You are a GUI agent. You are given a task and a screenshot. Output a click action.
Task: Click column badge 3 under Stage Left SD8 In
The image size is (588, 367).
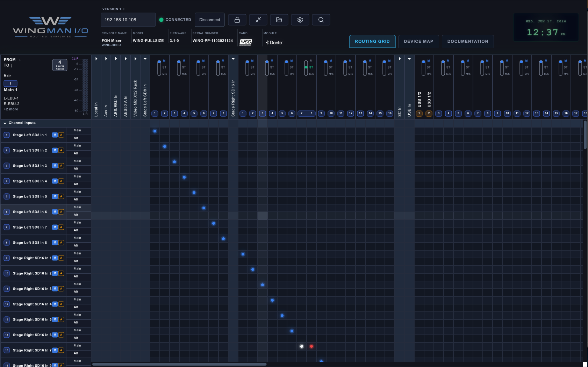(174, 113)
